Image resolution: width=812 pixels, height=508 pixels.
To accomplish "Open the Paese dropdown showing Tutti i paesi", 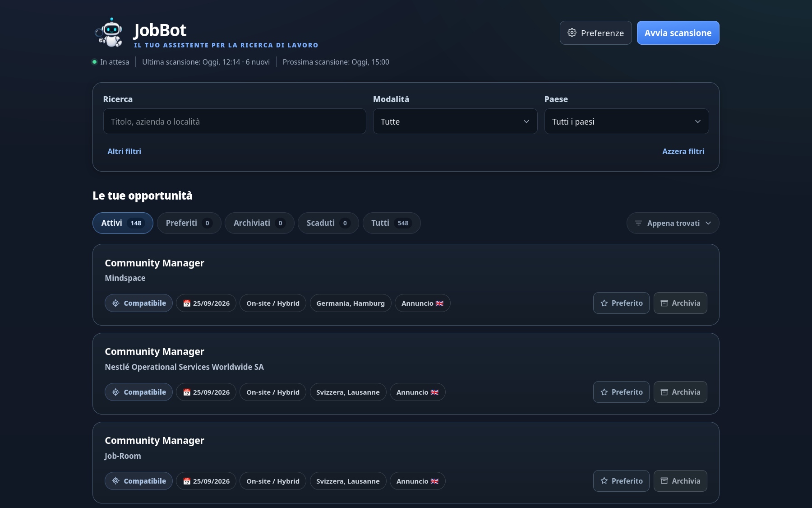I will [x=627, y=121].
